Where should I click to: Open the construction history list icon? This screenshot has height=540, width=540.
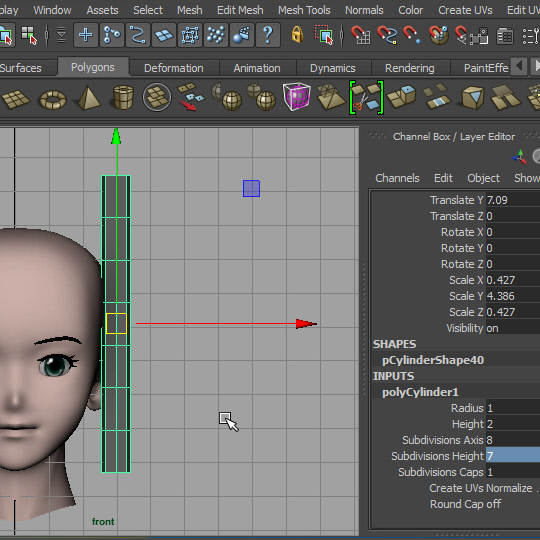coord(505,36)
